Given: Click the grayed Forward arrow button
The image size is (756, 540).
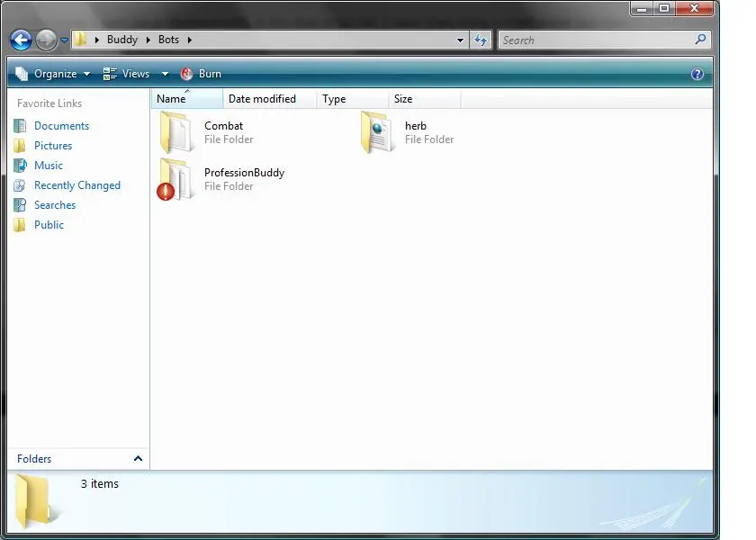Looking at the screenshot, I should [46, 40].
